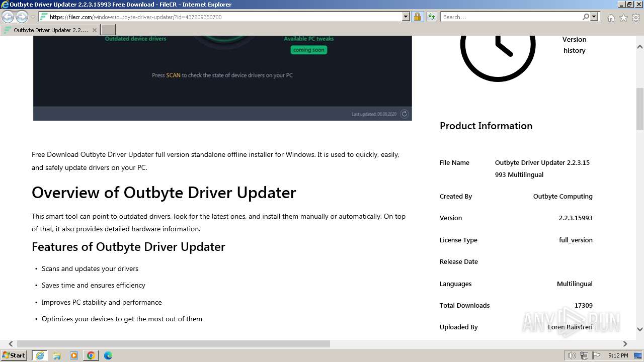Open Favorites star icon
Viewport: 644px width, 362px height.
pos(623,18)
